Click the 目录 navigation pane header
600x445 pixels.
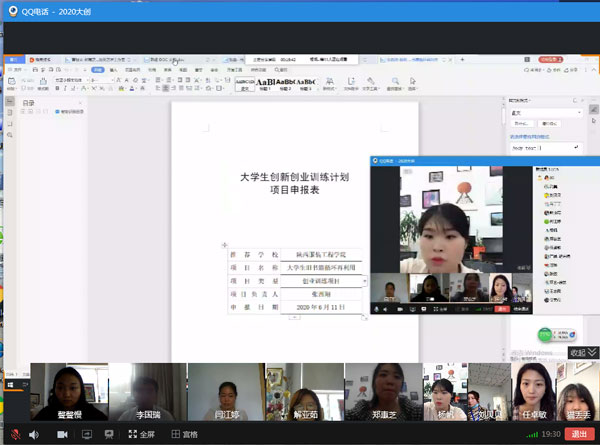[29, 102]
